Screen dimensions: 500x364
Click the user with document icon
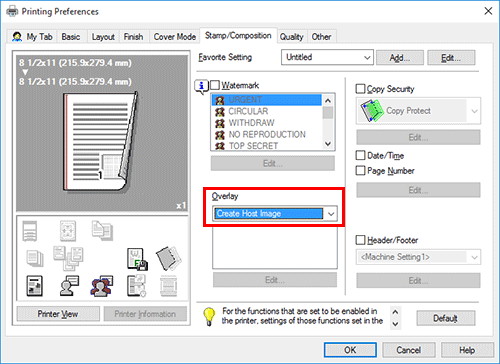[x=69, y=286]
